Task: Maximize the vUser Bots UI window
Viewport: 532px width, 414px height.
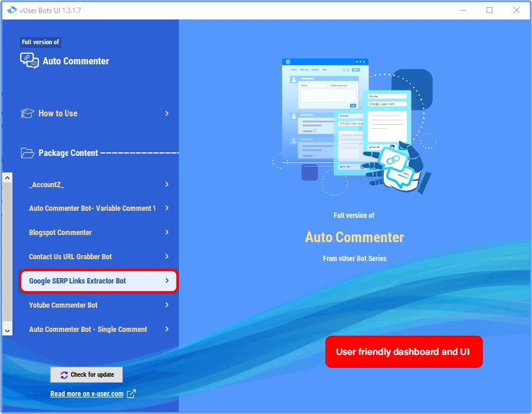Action: [x=489, y=10]
